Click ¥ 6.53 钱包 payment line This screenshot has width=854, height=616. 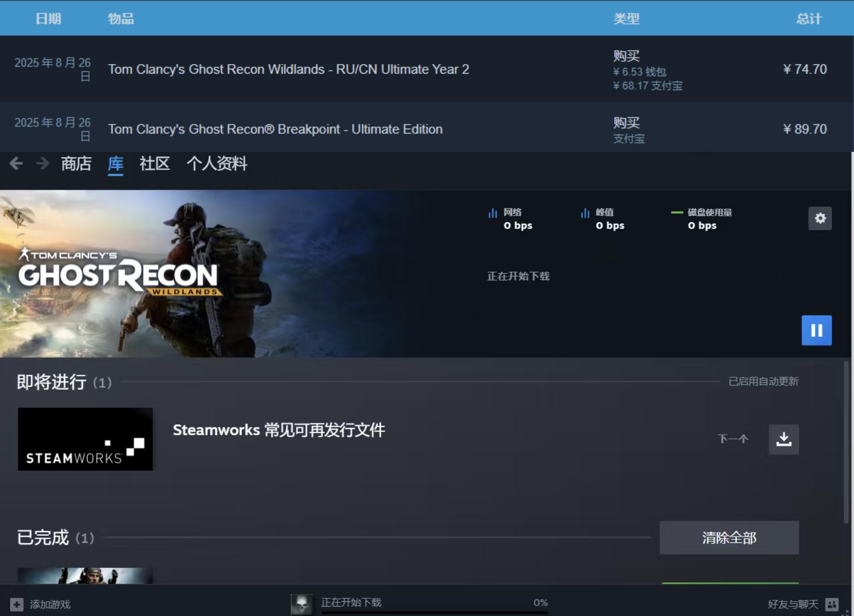coord(640,72)
